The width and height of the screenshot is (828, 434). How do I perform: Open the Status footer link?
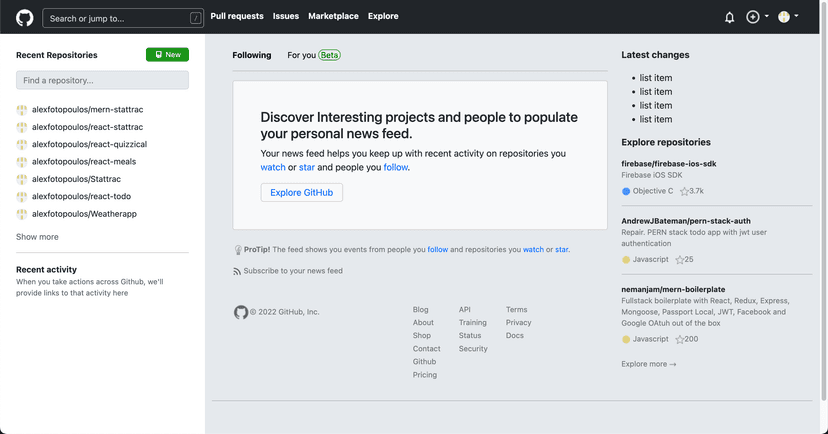pyautogui.click(x=469, y=335)
